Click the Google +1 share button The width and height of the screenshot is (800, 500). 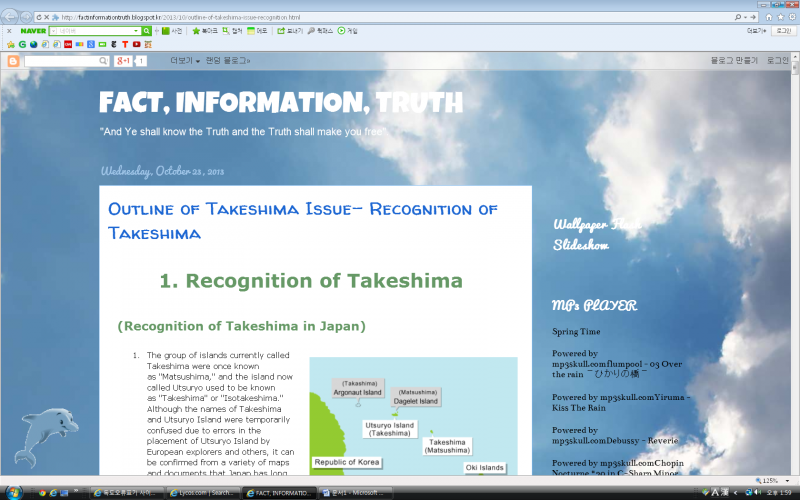124,61
